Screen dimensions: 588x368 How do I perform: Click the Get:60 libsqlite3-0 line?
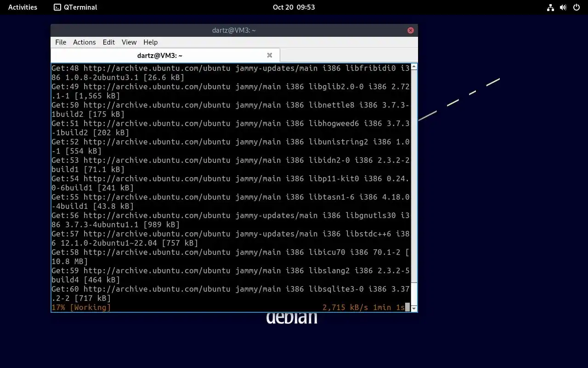tap(230, 293)
